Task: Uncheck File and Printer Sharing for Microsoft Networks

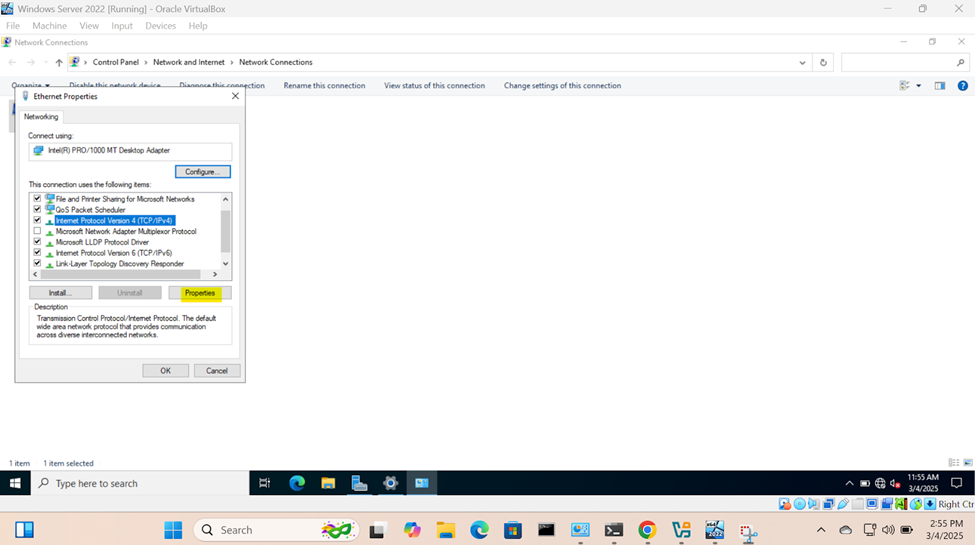Action: click(x=37, y=198)
